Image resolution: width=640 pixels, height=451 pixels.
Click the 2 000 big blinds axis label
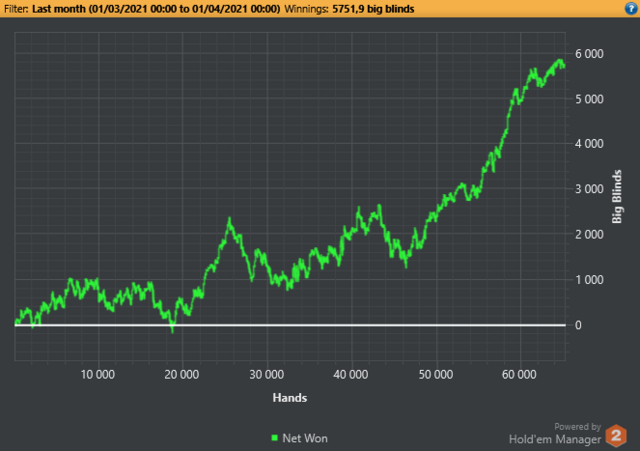click(x=589, y=234)
